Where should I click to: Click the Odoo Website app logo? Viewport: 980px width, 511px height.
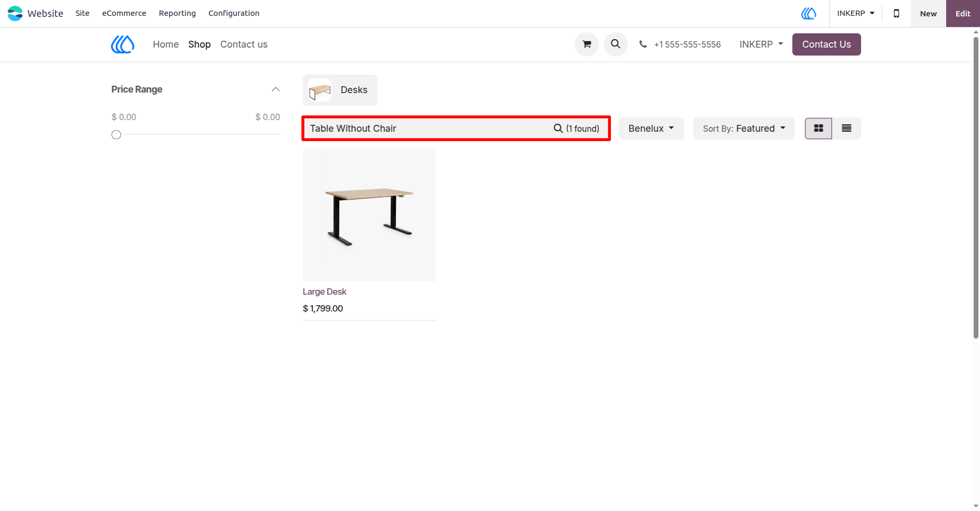[15, 13]
